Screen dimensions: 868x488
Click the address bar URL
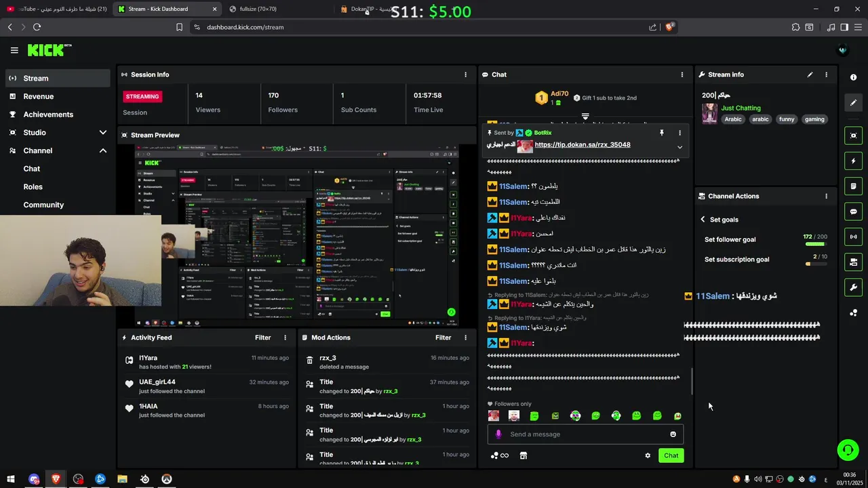pyautogui.click(x=245, y=27)
